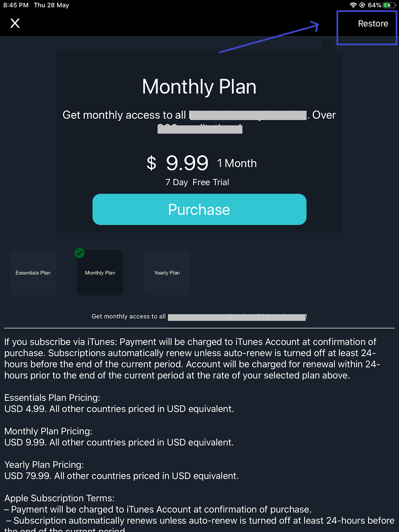The width and height of the screenshot is (399, 532).
Task: Tap the Restore purchases button
Action: pos(373,24)
